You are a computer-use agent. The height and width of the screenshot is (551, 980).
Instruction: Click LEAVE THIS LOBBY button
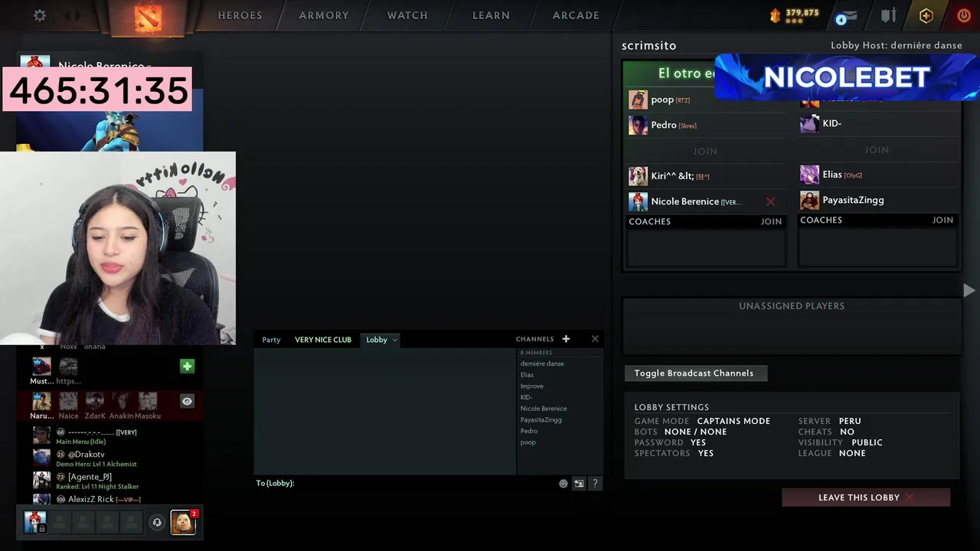(866, 497)
